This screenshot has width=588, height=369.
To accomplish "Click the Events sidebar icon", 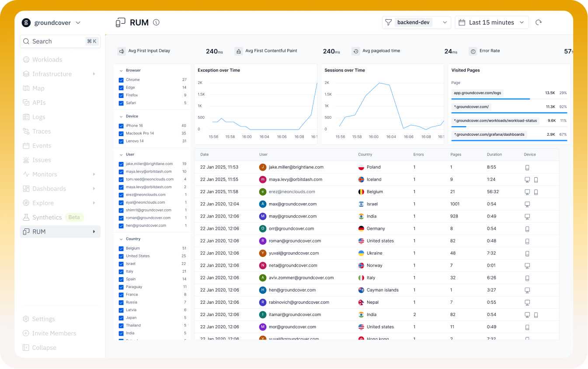I will click(x=26, y=146).
